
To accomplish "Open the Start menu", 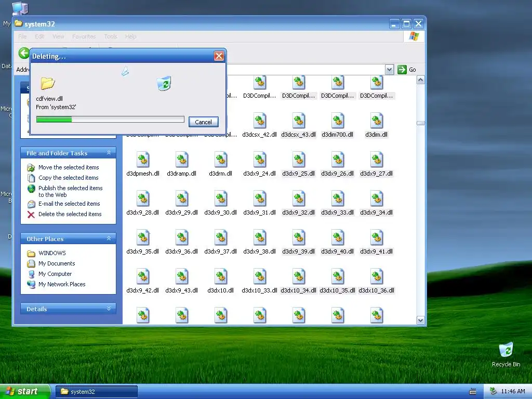I will (25, 391).
